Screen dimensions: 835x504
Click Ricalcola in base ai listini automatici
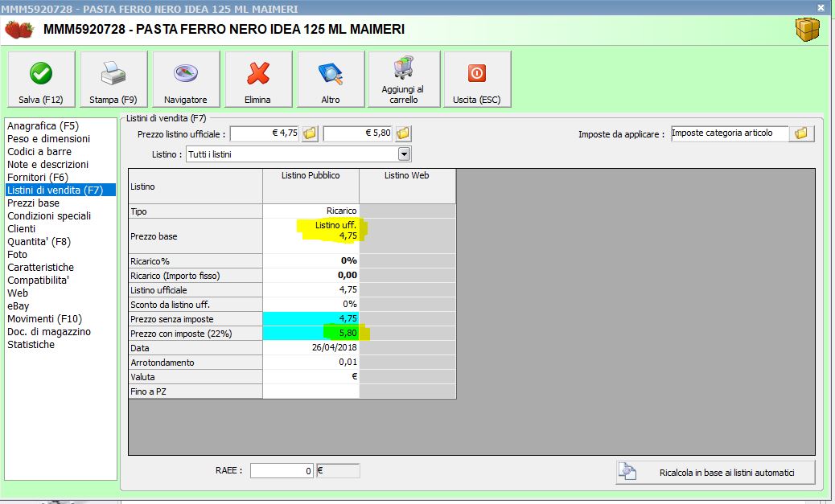click(715, 473)
